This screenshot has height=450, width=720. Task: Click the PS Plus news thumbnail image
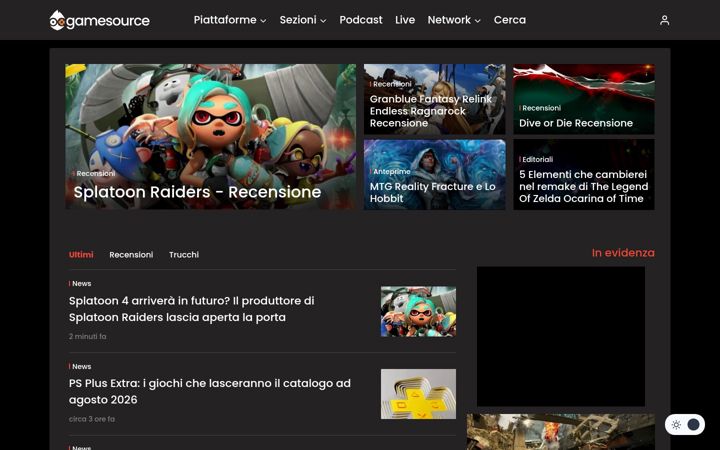pyautogui.click(x=418, y=394)
